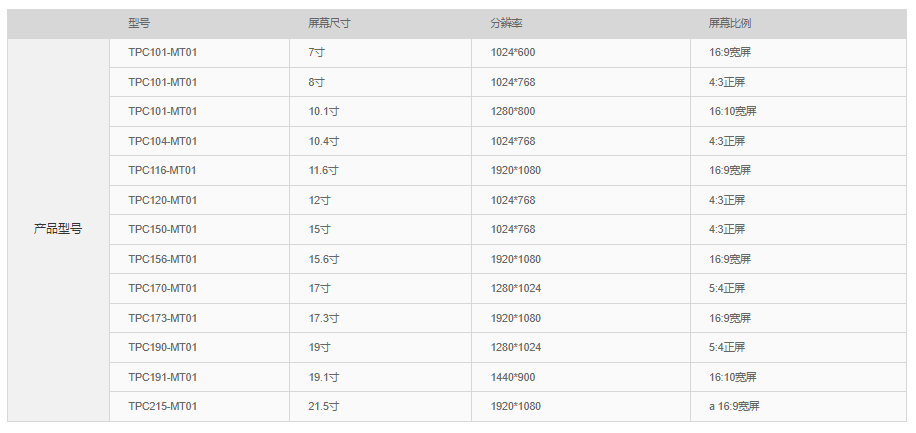Select model TPC215-MT01 entry
Image resolution: width=916 pixels, height=433 pixels.
coord(163,406)
